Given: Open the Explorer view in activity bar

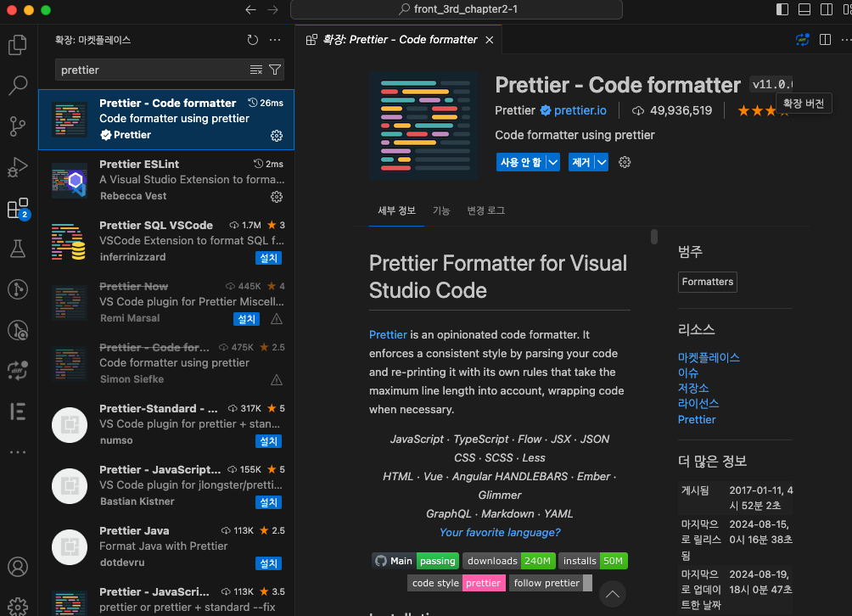Looking at the screenshot, I should 17,44.
